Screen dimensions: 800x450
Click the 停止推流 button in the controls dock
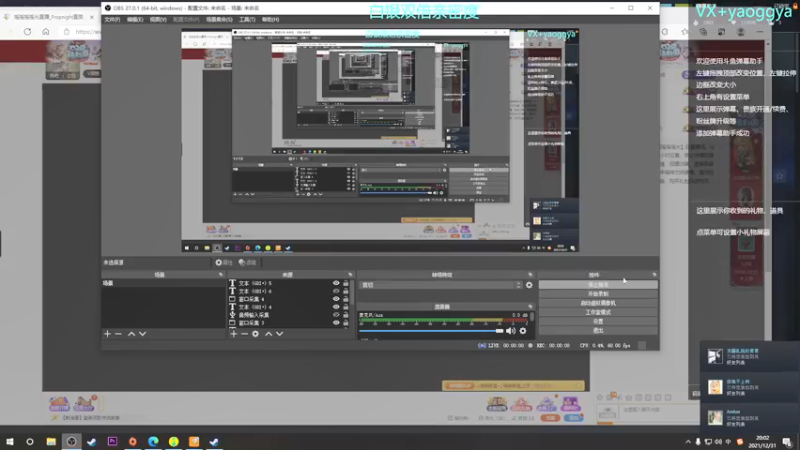[598, 285]
